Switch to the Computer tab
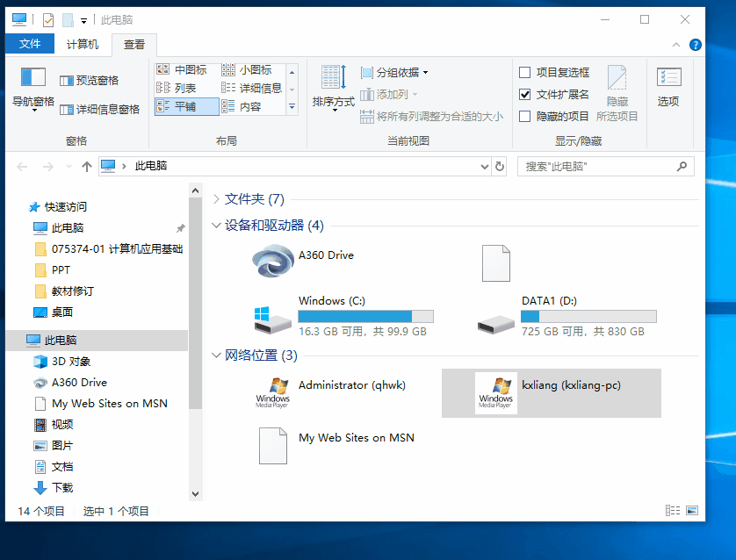The width and height of the screenshot is (736, 560). [x=83, y=44]
